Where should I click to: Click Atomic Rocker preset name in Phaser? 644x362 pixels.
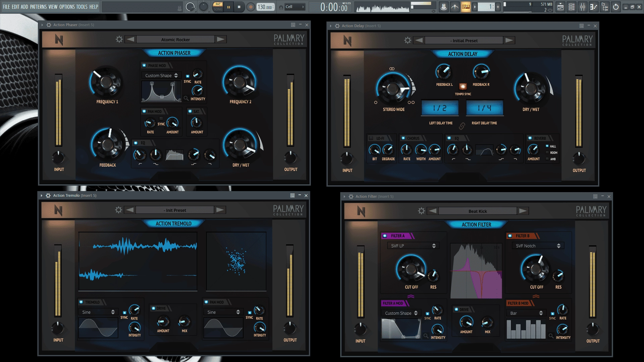tap(175, 40)
